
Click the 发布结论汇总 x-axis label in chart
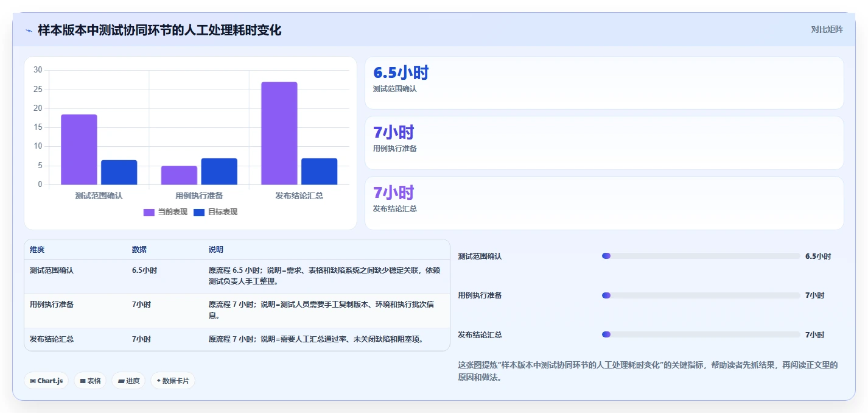click(x=299, y=196)
